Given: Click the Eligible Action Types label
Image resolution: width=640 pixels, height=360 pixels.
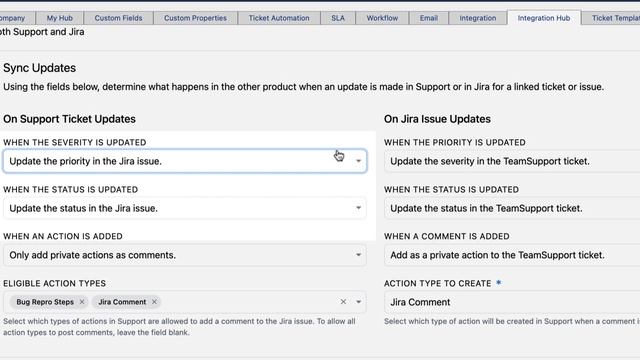Looking at the screenshot, I should [54, 283].
